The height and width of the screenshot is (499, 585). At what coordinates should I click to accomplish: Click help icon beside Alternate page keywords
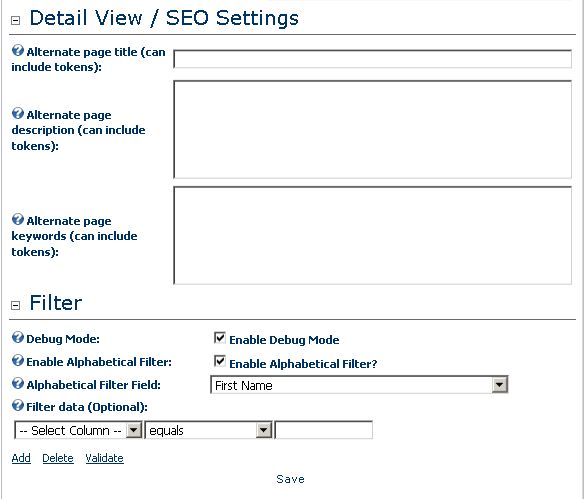tap(18, 219)
